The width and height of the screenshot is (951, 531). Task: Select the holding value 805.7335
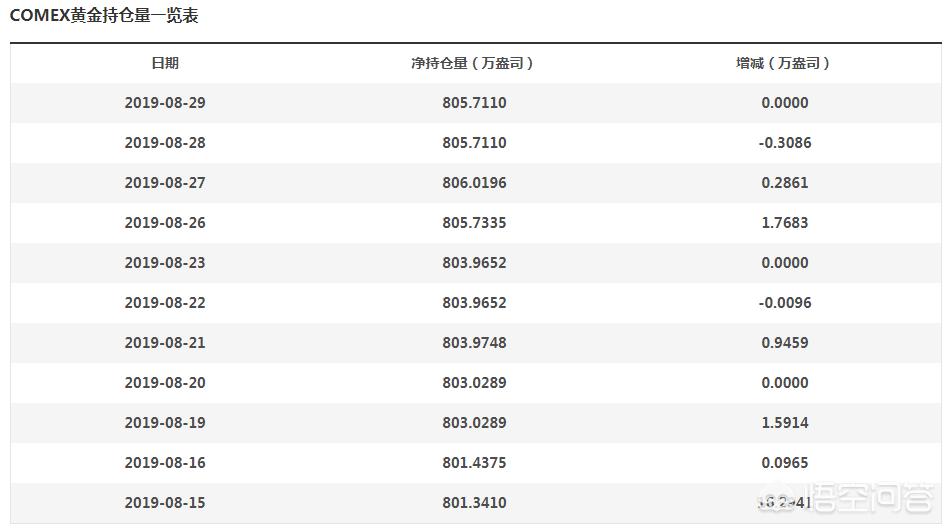474,222
